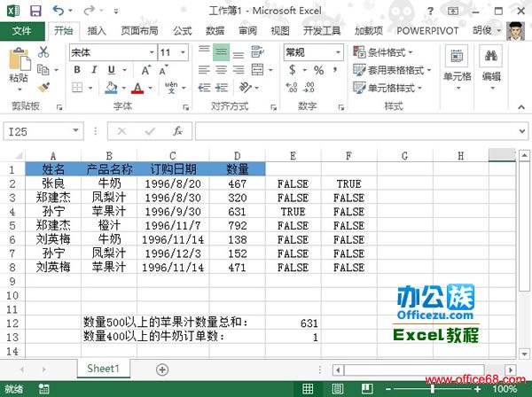The width and height of the screenshot is (532, 397).
Task: Toggle Italic formatting
Action: [94, 70]
